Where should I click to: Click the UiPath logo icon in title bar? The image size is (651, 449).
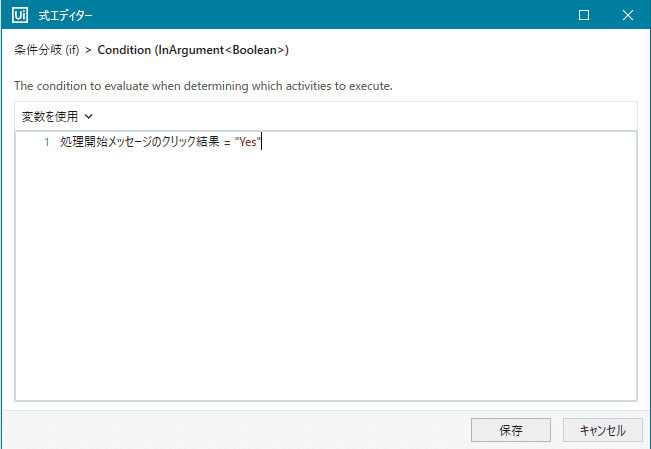click(x=20, y=15)
